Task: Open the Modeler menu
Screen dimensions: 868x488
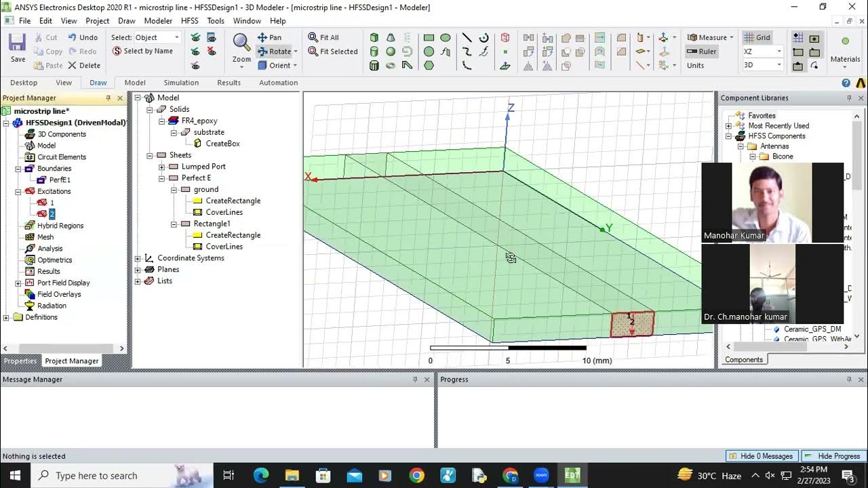Action: click(x=158, y=21)
